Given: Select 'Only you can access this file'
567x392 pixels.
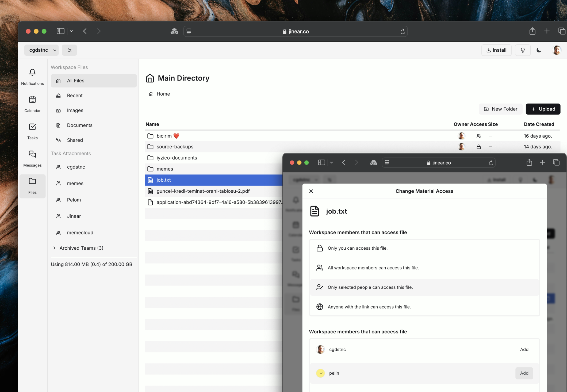Looking at the screenshot, I should point(424,248).
